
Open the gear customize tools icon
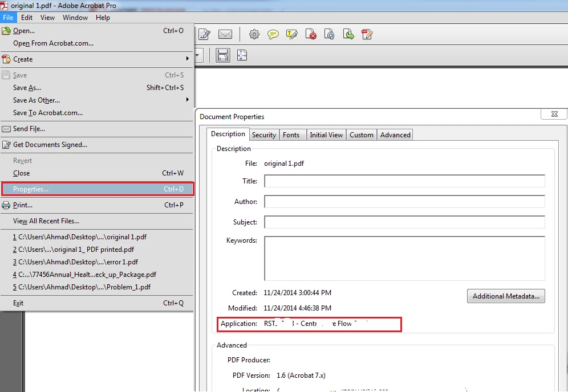(x=254, y=34)
